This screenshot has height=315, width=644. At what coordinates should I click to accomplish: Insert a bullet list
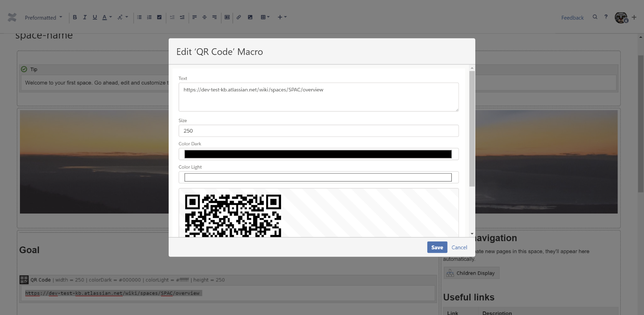point(139,17)
